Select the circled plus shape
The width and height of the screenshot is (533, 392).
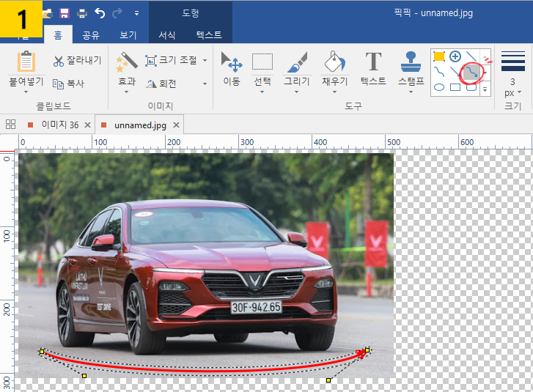[x=455, y=56]
